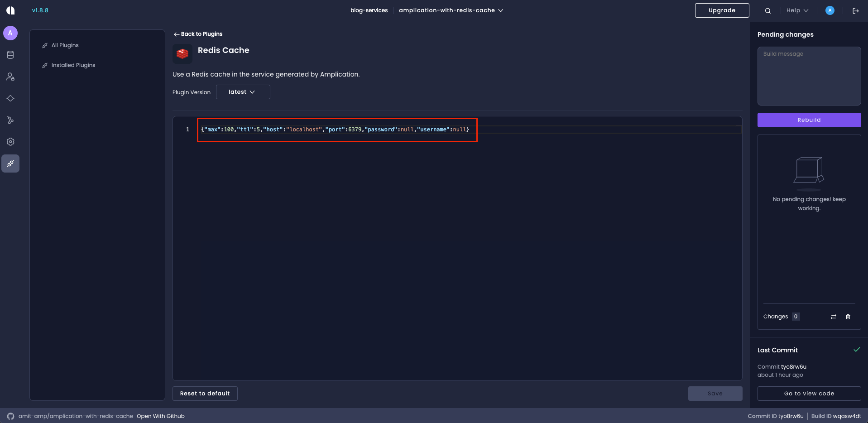The height and width of the screenshot is (423, 868).
Task: Select All Plugins in side menu
Action: pyautogui.click(x=65, y=45)
